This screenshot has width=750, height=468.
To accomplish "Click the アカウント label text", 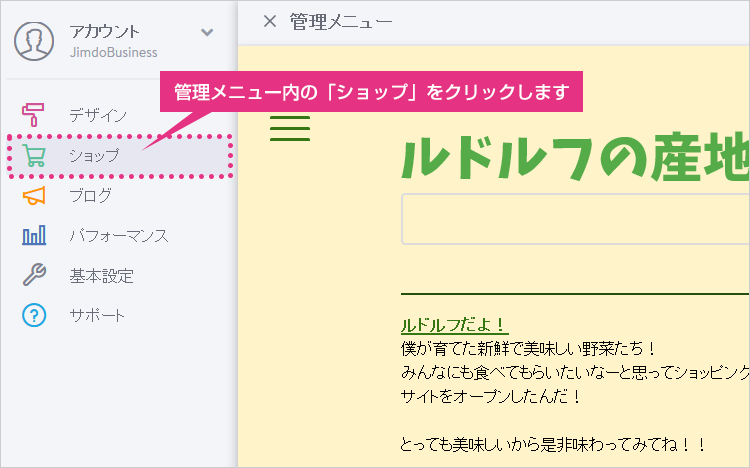I will point(104,32).
